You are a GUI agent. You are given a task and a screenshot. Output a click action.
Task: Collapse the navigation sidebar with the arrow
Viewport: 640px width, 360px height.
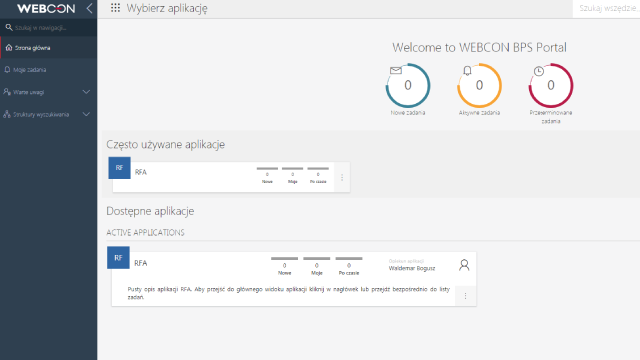[89, 8]
